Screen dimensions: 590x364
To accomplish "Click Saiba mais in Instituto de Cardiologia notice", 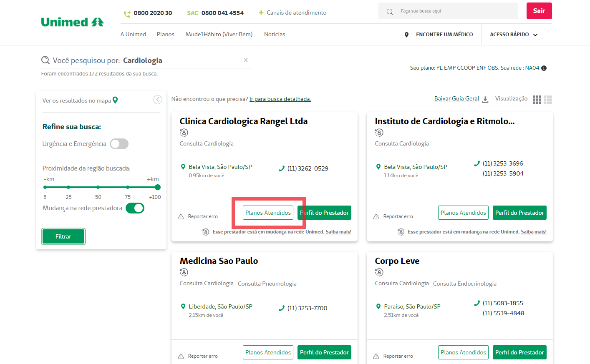I will [534, 232].
